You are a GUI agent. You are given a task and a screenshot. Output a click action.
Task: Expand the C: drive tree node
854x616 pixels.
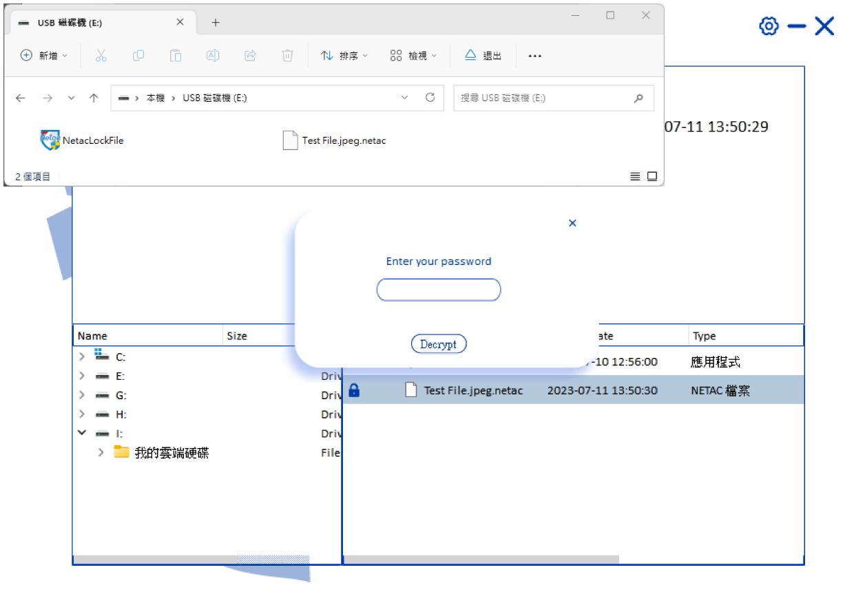(x=82, y=357)
